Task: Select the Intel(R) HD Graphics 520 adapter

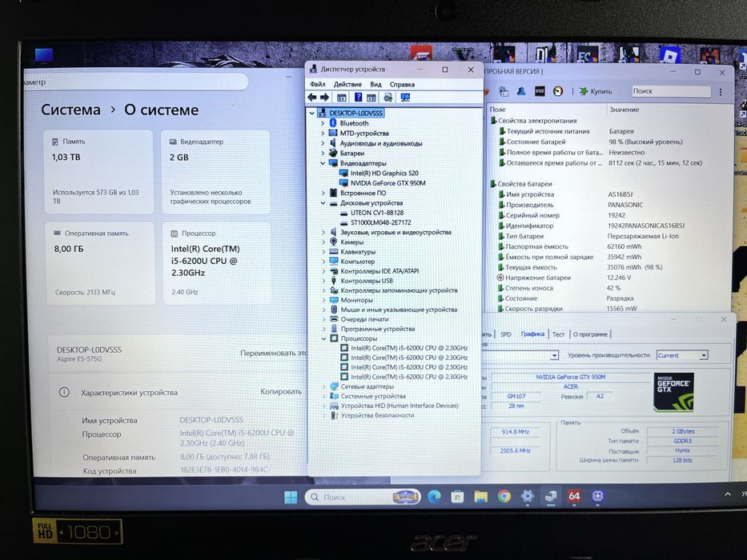Action: (384, 174)
